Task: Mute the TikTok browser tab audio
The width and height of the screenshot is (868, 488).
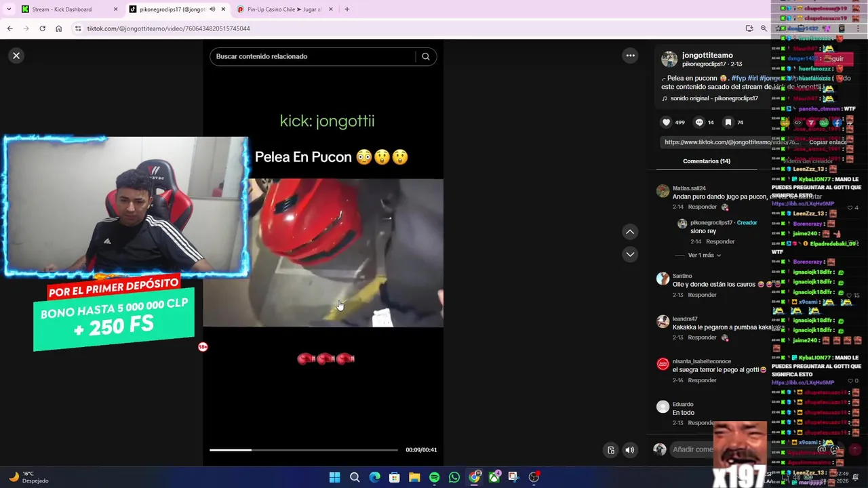Action: [x=212, y=9]
